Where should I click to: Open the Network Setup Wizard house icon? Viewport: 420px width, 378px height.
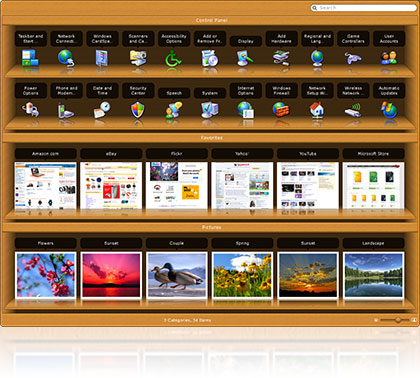(317, 110)
